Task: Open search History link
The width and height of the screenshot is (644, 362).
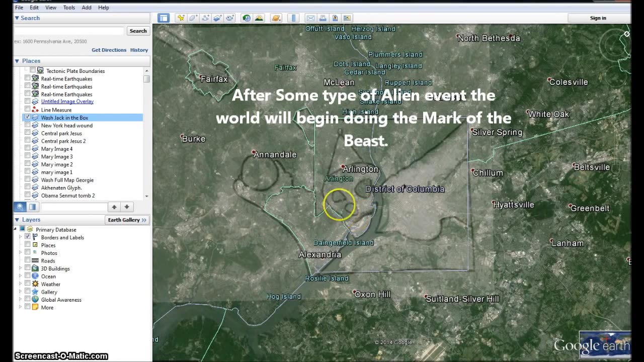Action: coord(139,50)
